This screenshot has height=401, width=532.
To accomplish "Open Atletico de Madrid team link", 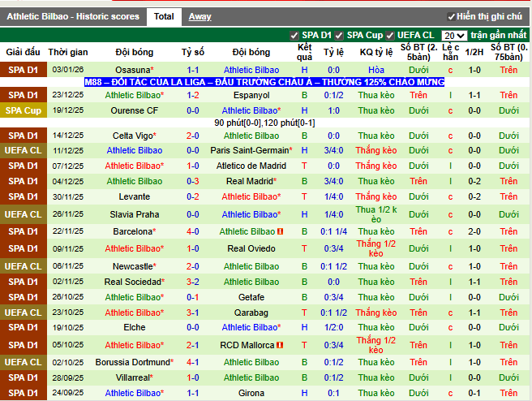I will [251, 166].
